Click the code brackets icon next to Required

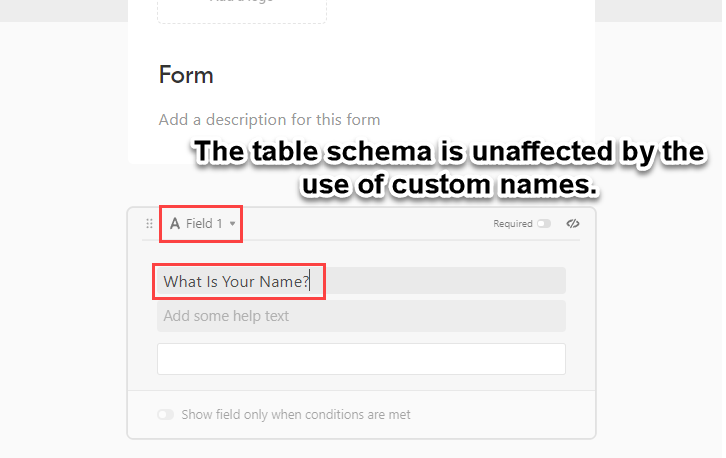point(573,224)
